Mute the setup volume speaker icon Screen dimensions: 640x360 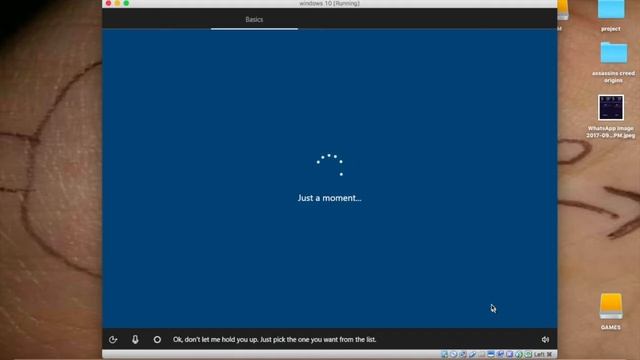pyautogui.click(x=545, y=340)
